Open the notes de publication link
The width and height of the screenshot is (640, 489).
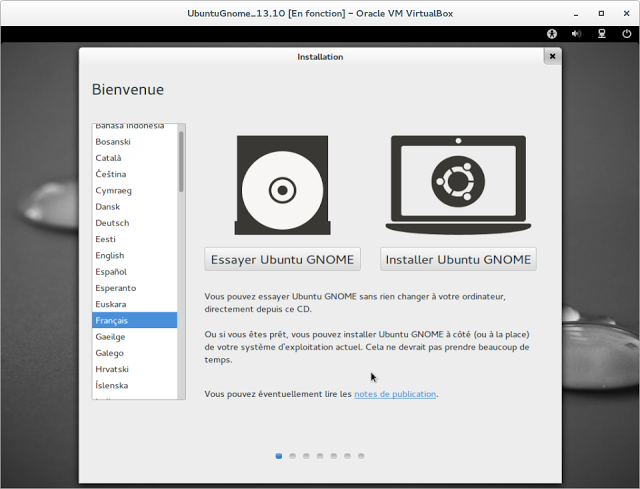coord(395,394)
